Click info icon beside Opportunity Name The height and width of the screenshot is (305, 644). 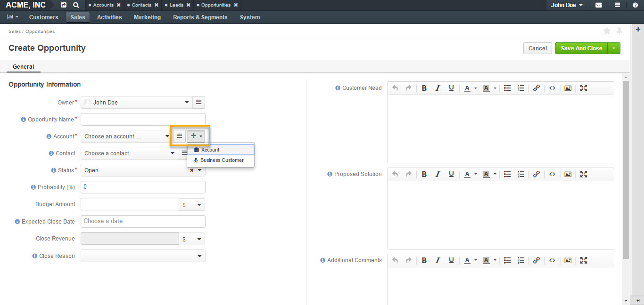tap(24, 120)
